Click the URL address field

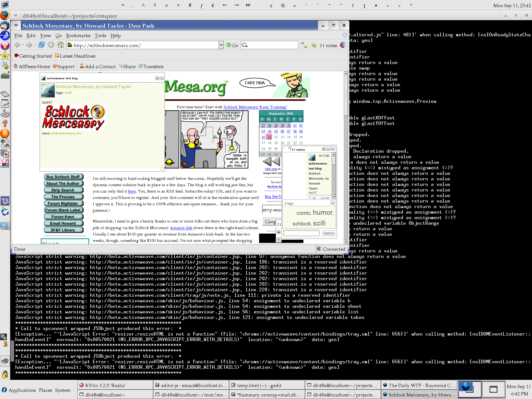coord(143,45)
